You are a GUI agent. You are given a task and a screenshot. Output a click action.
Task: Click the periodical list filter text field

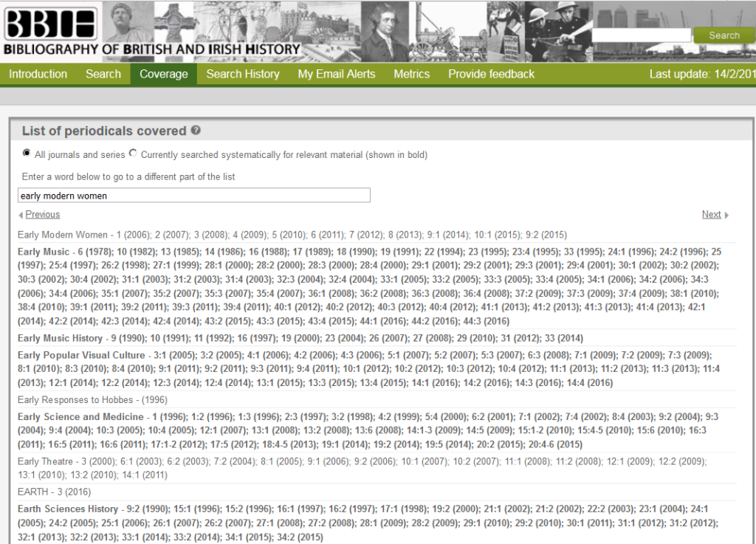(x=193, y=196)
